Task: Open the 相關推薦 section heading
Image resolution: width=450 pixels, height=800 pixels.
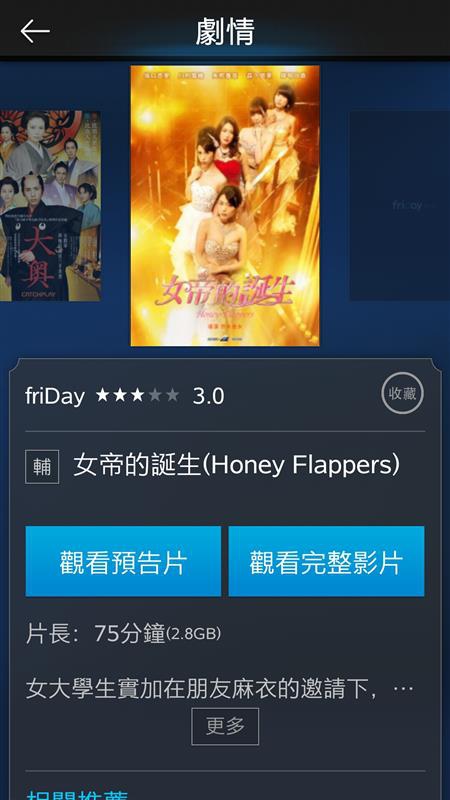Action: (x=77, y=795)
